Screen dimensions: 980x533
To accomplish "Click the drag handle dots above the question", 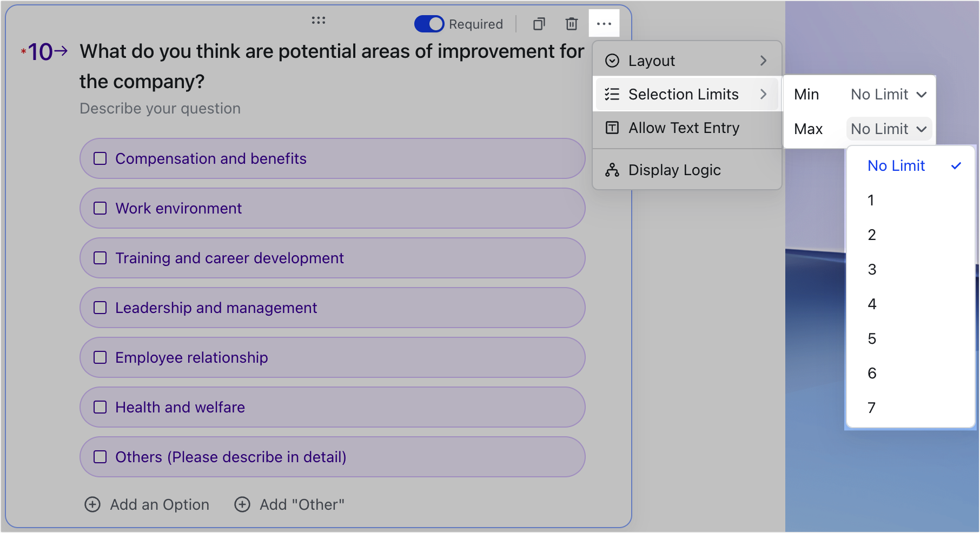I will (x=319, y=20).
